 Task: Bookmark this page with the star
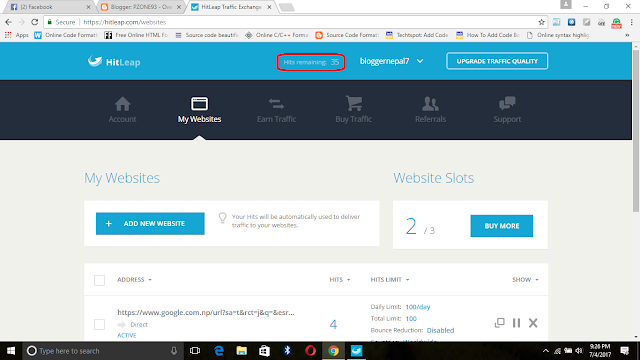(x=541, y=22)
